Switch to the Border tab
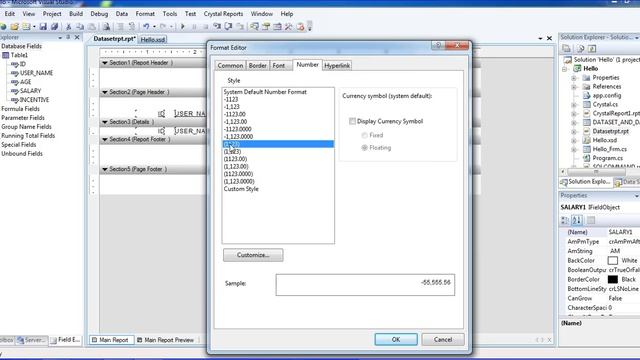This screenshot has width=640, height=360. 258,65
